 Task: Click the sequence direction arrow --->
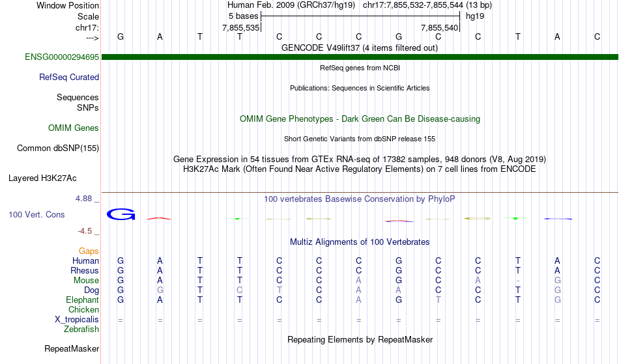[x=93, y=38]
